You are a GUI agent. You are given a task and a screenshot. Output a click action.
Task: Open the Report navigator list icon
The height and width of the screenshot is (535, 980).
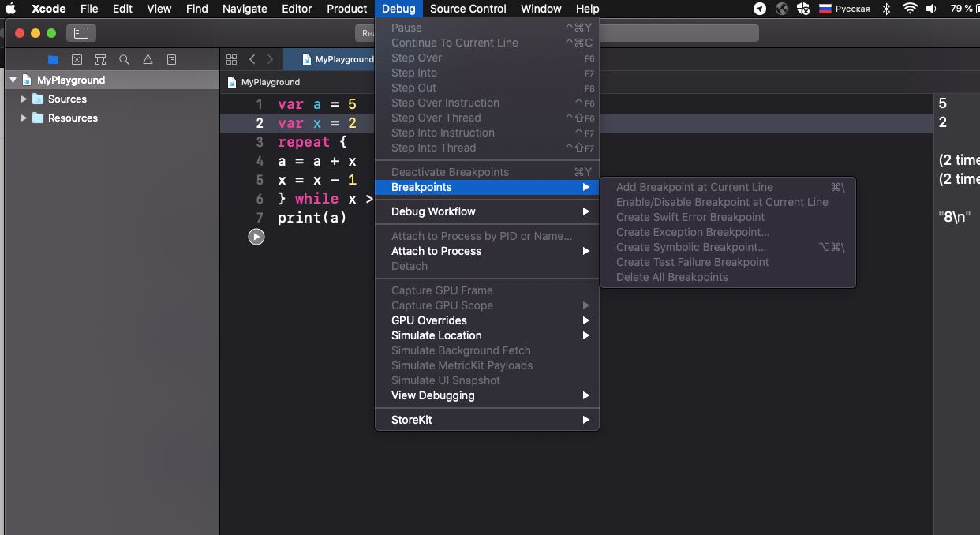click(x=171, y=59)
